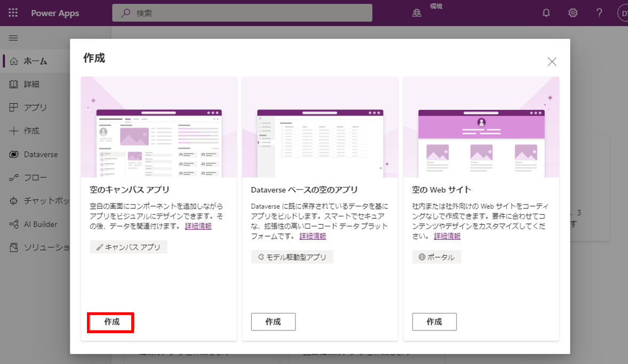Screen dimensions: 628x364
Task: Click the Dataverse app illustration thumbnail
Action: pyautogui.click(x=320, y=127)
